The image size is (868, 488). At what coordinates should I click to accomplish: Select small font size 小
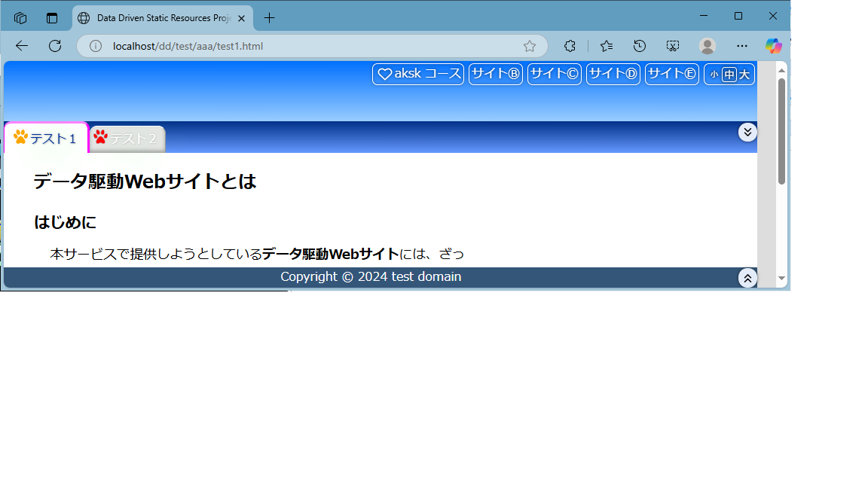[x=714, y=75]
